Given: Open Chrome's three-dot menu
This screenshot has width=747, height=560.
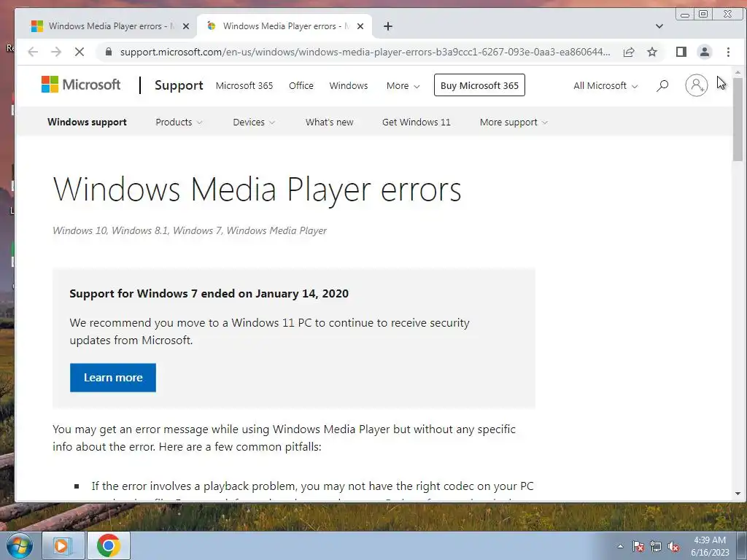Looking at the screenshot, I should (x=728, y=52).
